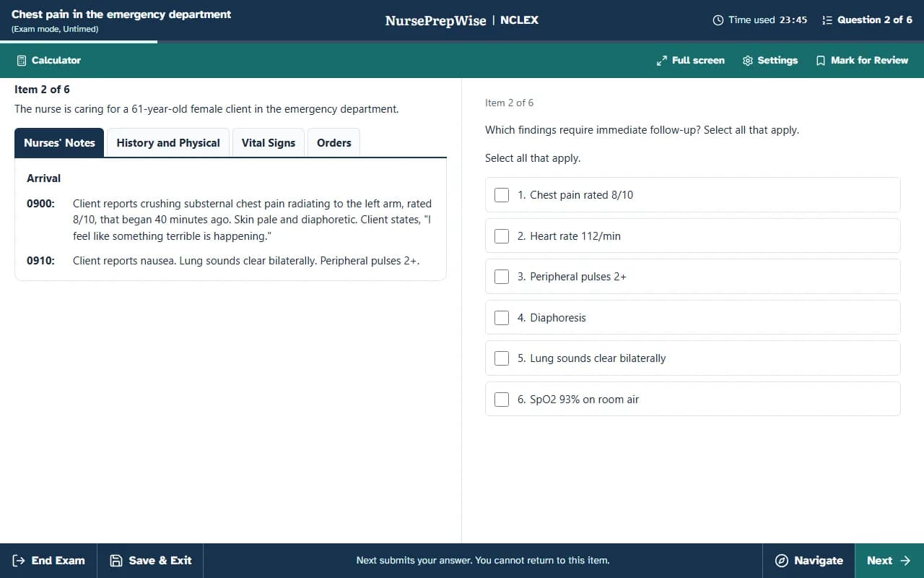Click the End Exam button label
Screen dimensions: 924x578
(x=58, y=561)
